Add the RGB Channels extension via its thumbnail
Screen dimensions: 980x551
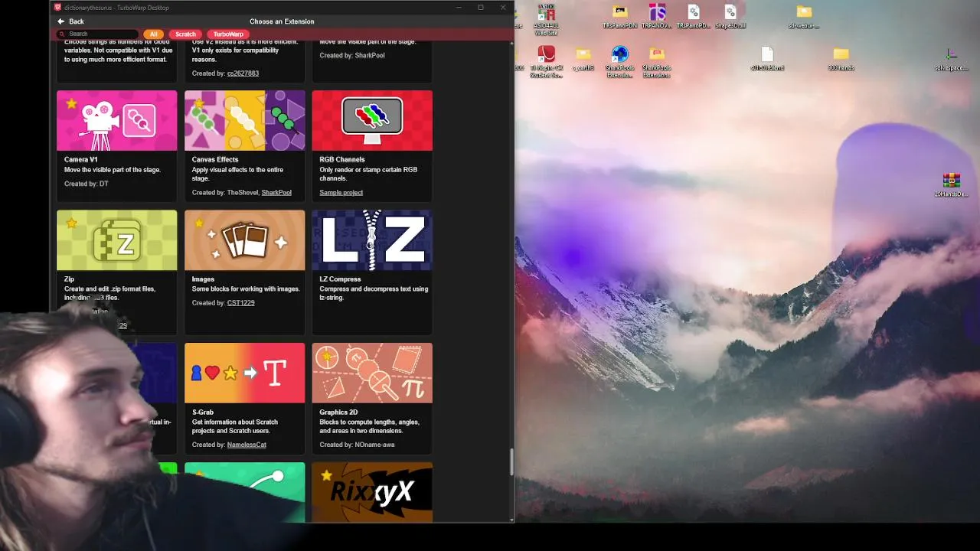point(372,121)
